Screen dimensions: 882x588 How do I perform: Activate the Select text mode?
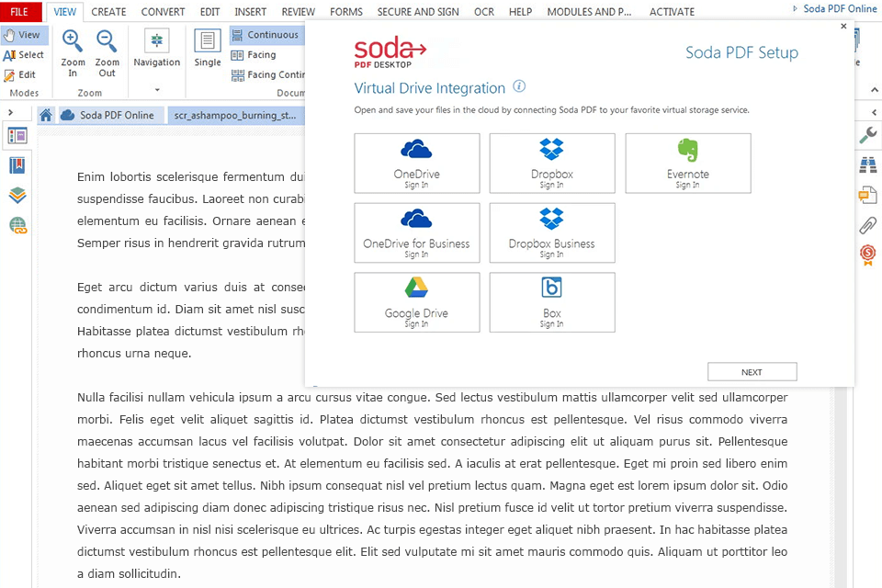point(24,54)
